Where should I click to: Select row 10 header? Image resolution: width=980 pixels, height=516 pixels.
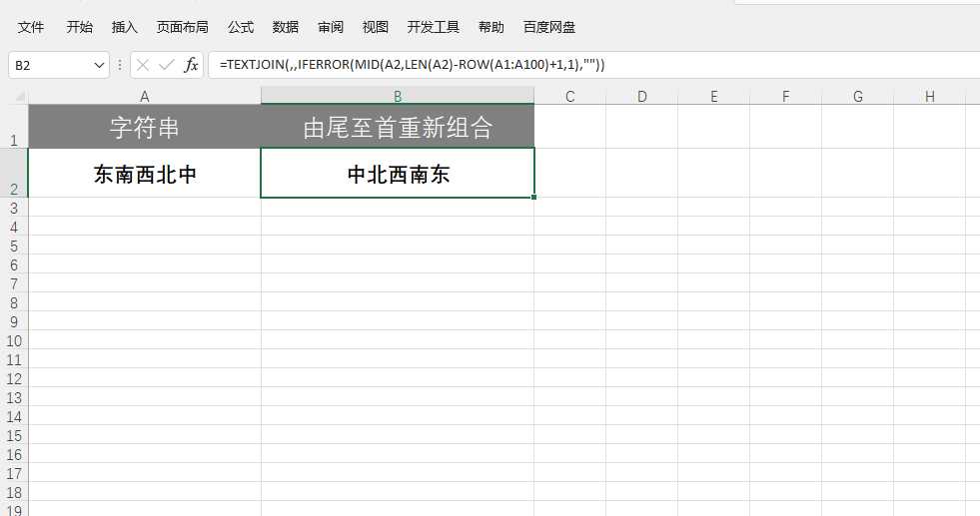[14, 340]
